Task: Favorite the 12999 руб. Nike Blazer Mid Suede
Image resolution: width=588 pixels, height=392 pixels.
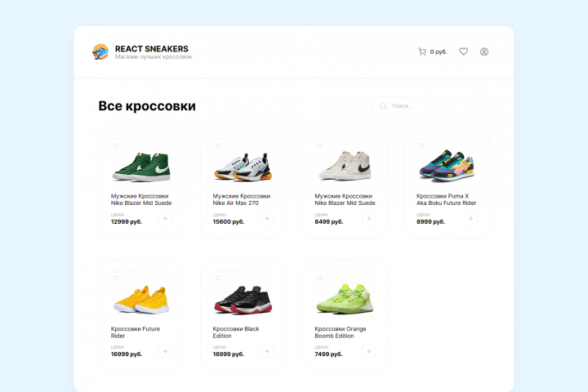Action: 116,145
